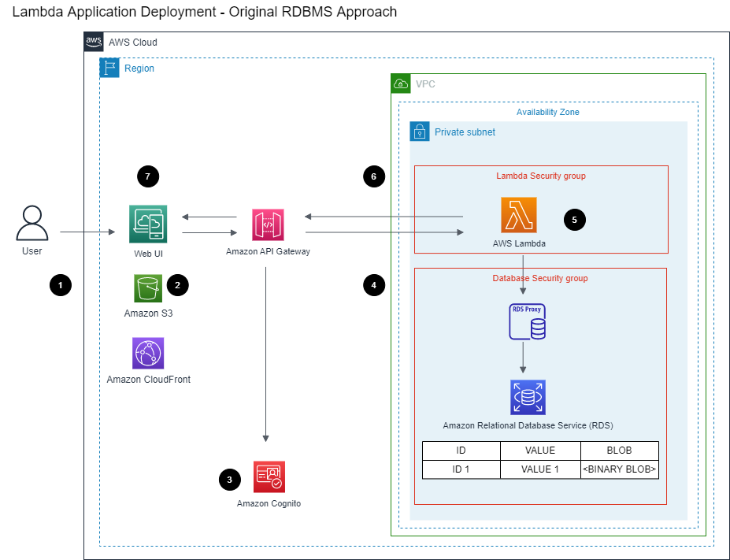Select the "Database Security group" heading
730x560 pixels.
pyautogui.click(x=540, y=278)
